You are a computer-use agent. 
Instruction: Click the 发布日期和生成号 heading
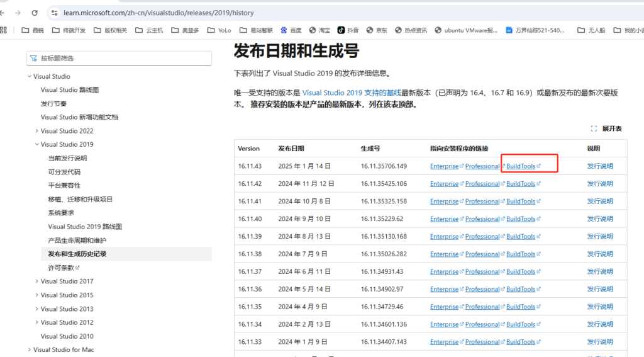pos(297,51)
